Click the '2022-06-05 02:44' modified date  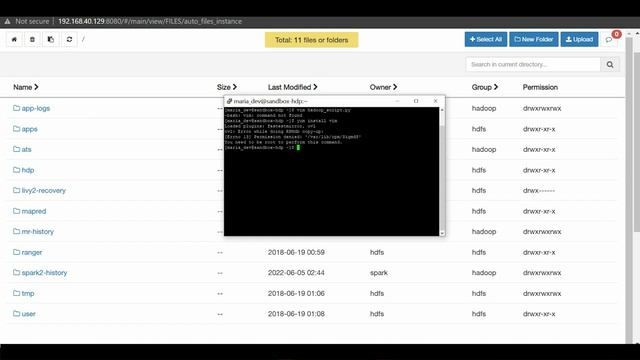(296, 273)
